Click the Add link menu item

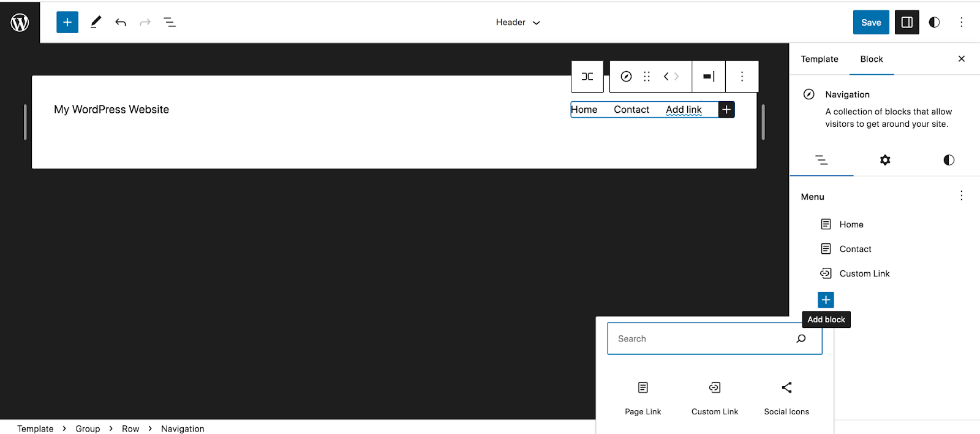pos(684,110)
